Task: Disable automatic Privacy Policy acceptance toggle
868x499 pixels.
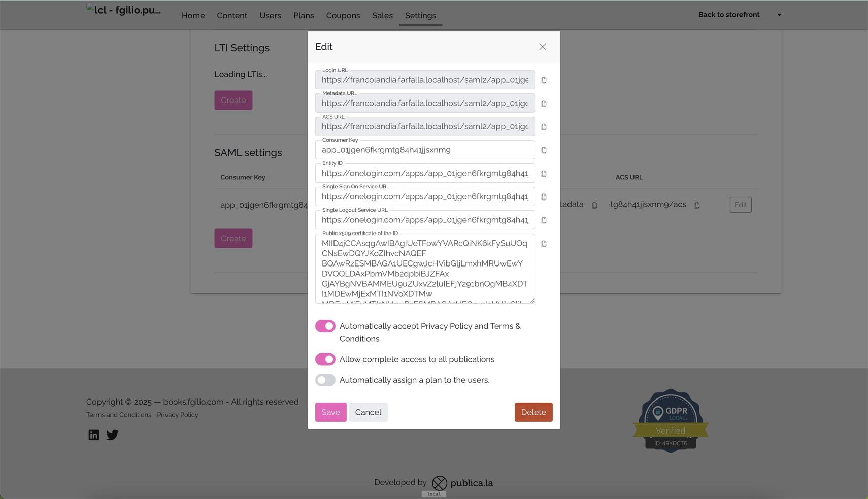Action: [x=325, y=326]
